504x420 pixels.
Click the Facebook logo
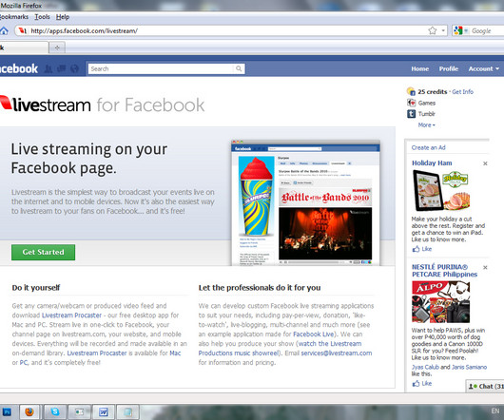(19, 68)
